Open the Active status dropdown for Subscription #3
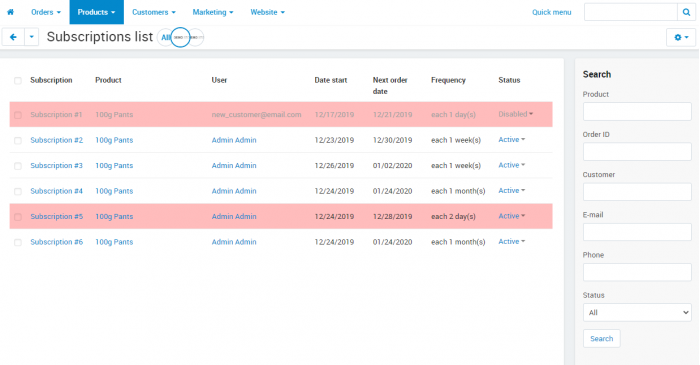This screenshot has height=365, width=700. (512, 165)
